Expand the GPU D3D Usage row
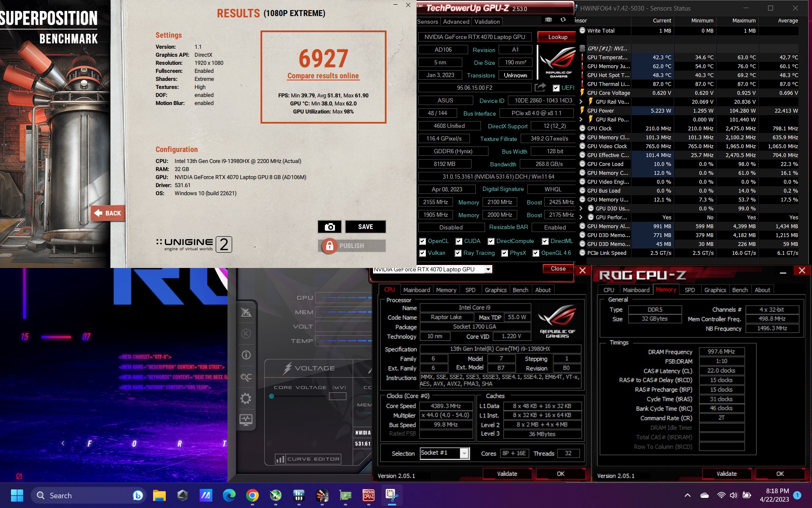Image resolution: width=812 pixels, height=508 pixels. (x=581, y=208)
